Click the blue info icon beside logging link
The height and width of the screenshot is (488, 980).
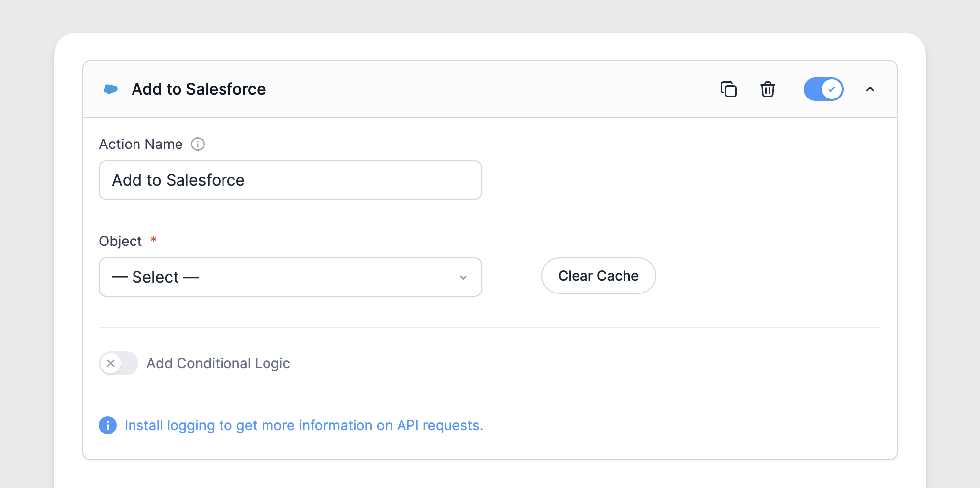point(108,425)
